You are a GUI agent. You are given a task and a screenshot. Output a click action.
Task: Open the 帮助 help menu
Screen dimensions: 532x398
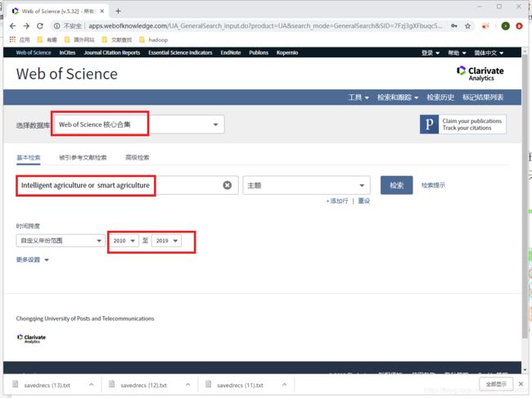click(x=457, y=52)
